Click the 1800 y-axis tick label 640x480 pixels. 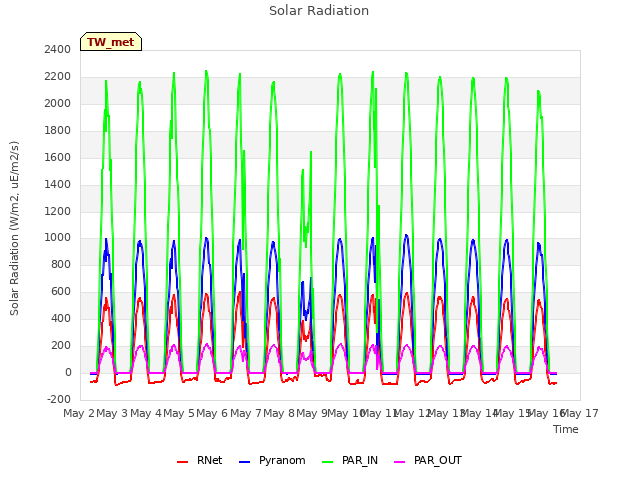click(x=58, y=130)
